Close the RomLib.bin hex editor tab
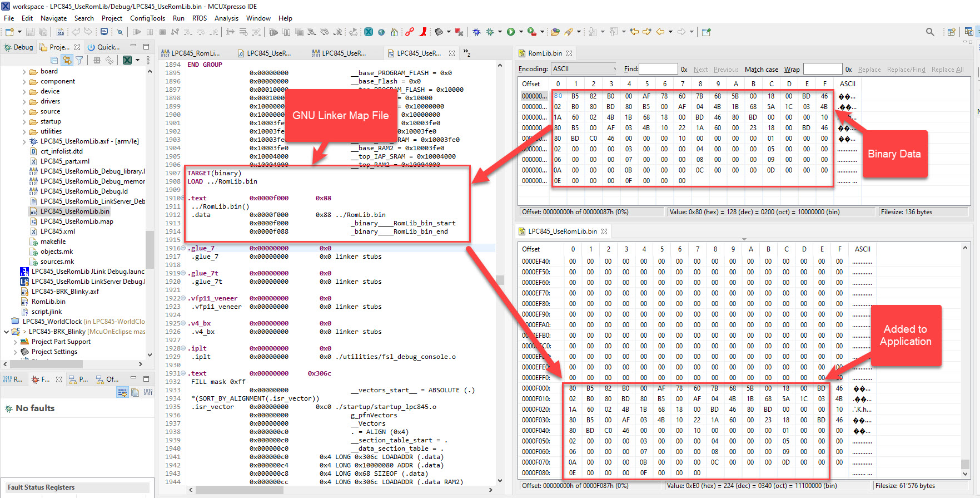 (569, 53)
